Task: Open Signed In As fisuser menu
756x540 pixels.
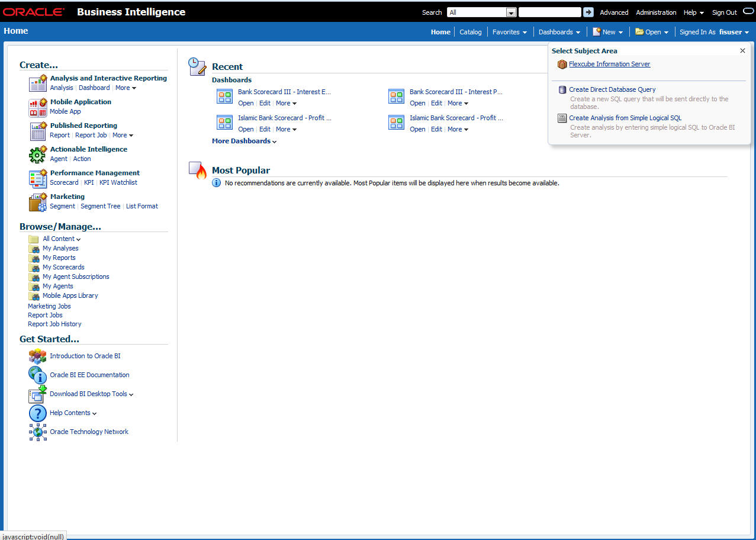Action: [x=715, y=32]
